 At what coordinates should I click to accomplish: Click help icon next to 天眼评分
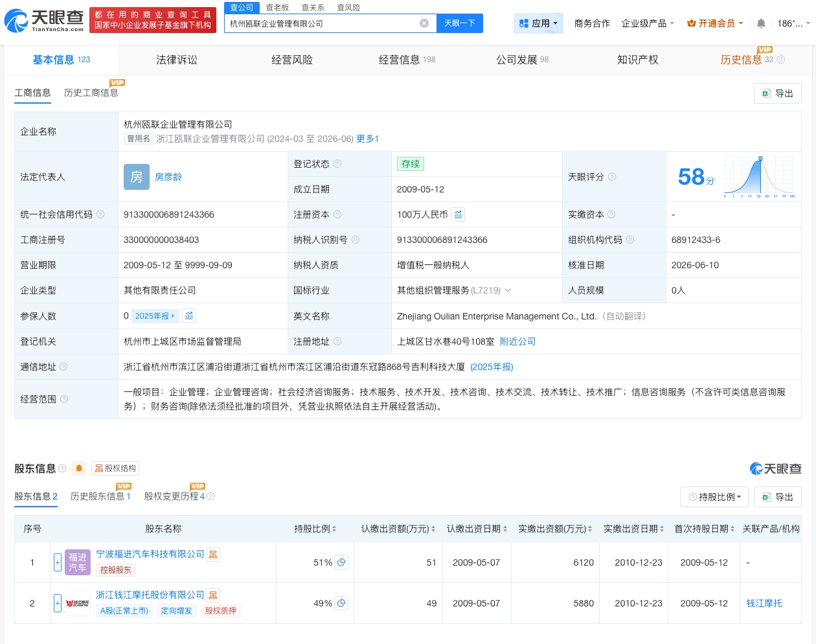pos(612,177)
